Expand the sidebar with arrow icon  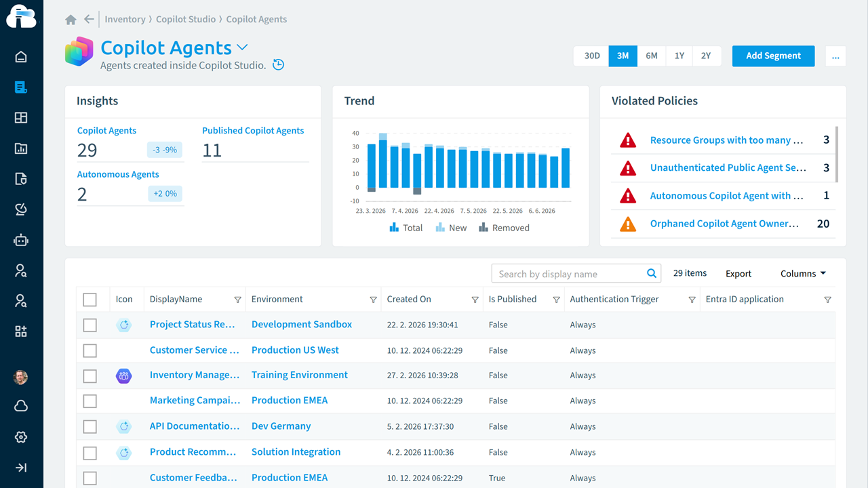click(21, 468)
